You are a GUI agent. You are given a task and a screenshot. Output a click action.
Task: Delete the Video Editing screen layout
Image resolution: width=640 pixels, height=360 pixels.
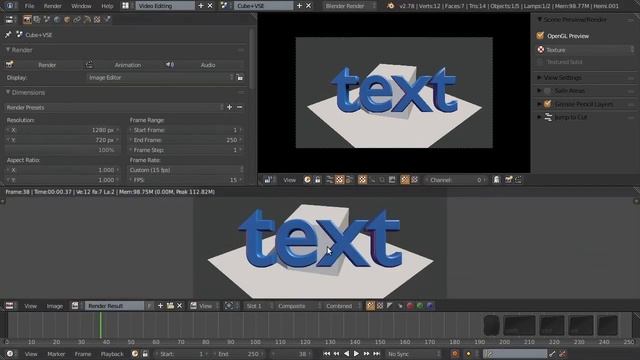tap(210, 6)
